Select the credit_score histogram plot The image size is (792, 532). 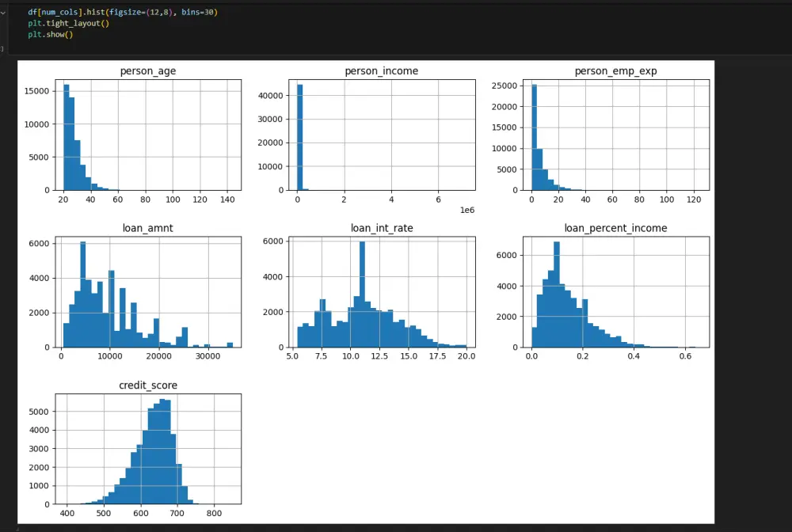[148, 449]
